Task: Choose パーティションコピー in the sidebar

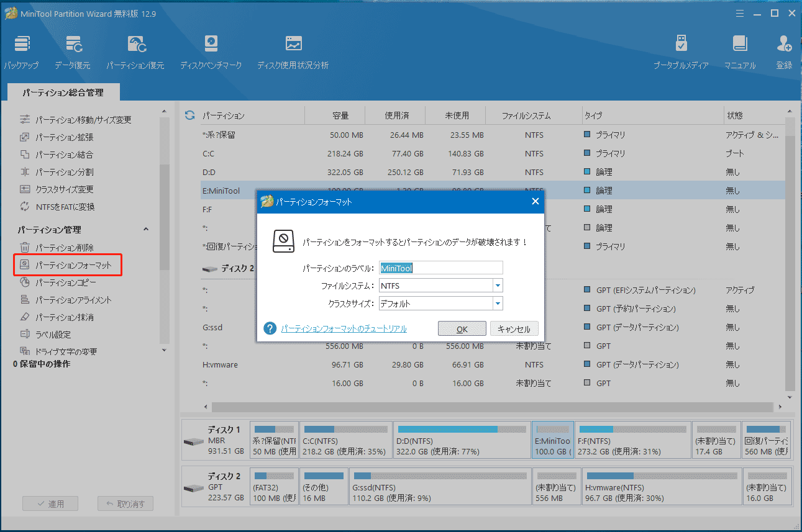Action: 58,282
